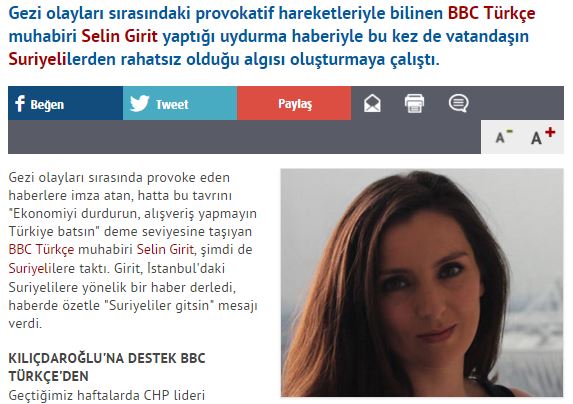Email article with the envelope icon
Image resolution: width=573 pixels, height=404 pixels.
tap(372, 103)
